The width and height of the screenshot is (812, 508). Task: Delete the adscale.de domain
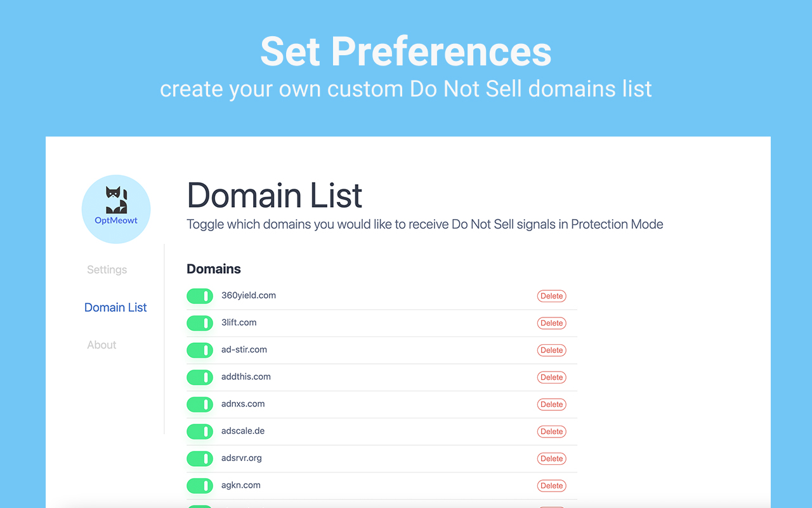click(x=551, y=432)
